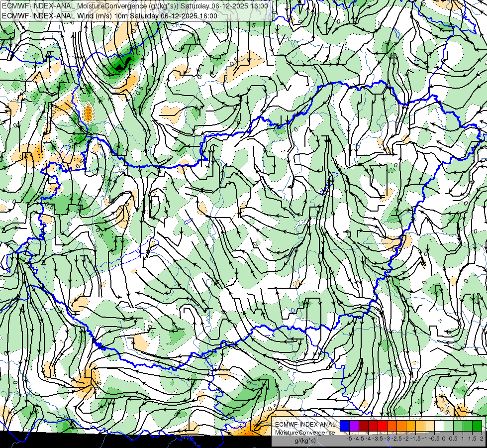
Task: Select the blue legend swatch below -5
Action: click(345, 426)
